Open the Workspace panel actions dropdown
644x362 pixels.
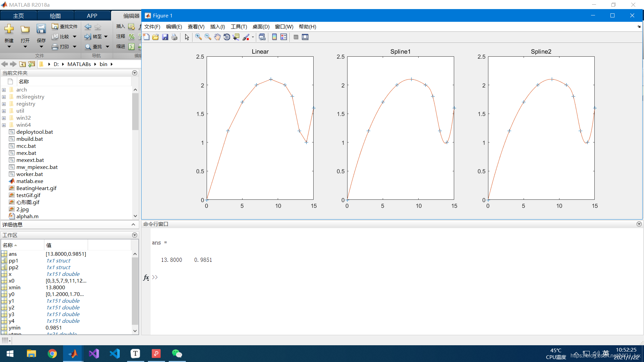pyautogui.click(x=135, y=235)
